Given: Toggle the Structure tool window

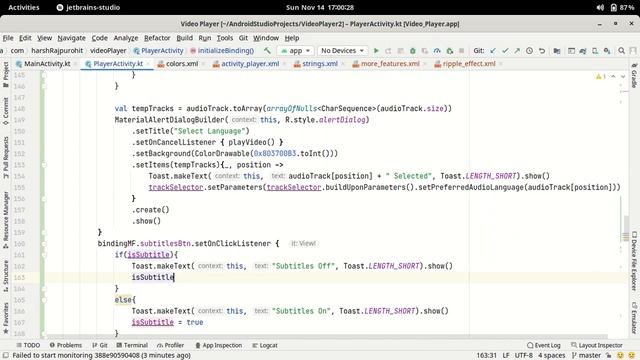Looking at the screenshot, I should [6, 276].
